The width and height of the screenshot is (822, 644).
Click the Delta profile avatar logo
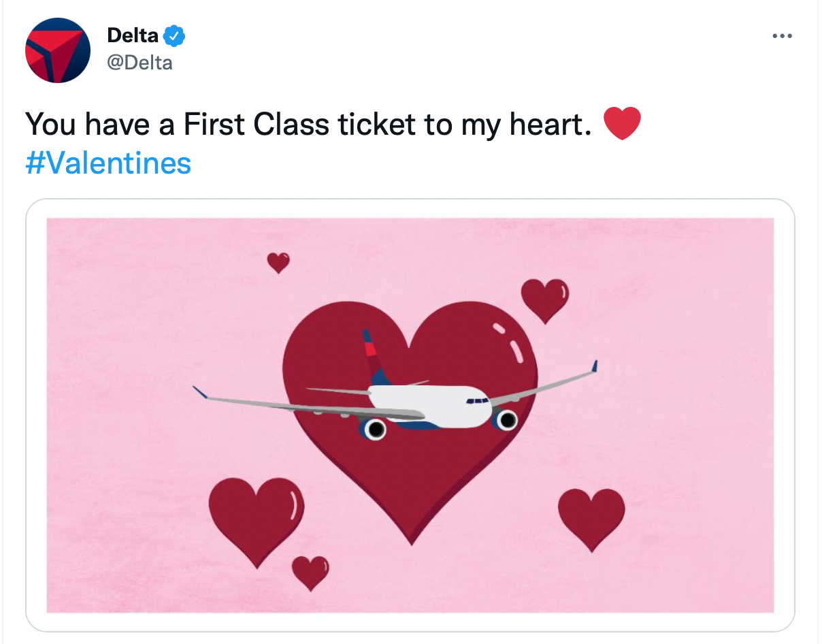point(58,50)
